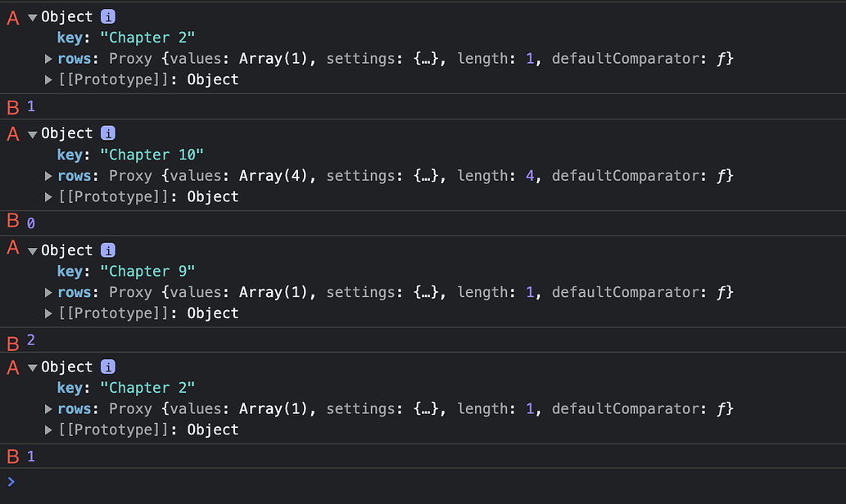Select the green "Chapter 10" key value

click(x=152, y=154)
